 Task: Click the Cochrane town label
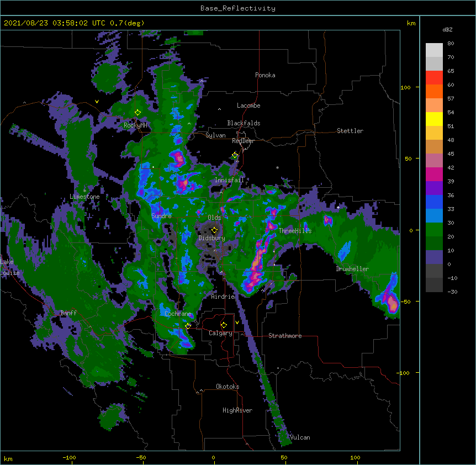[178, 314]
